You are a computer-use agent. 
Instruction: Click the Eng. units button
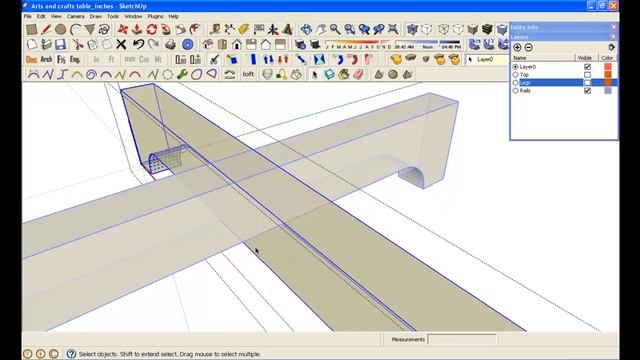[x=75, y=60]
